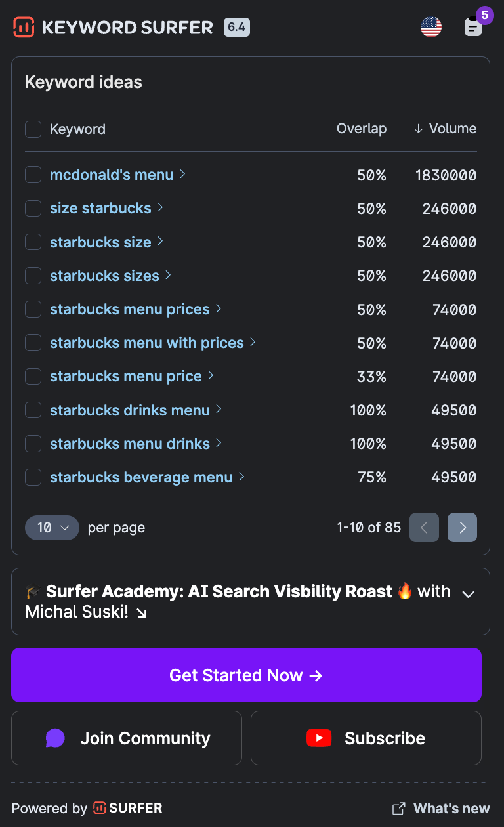Click the YouTube icon on Subscribe
This screenshot has height=827, width=504.
(x=319, y=738)
